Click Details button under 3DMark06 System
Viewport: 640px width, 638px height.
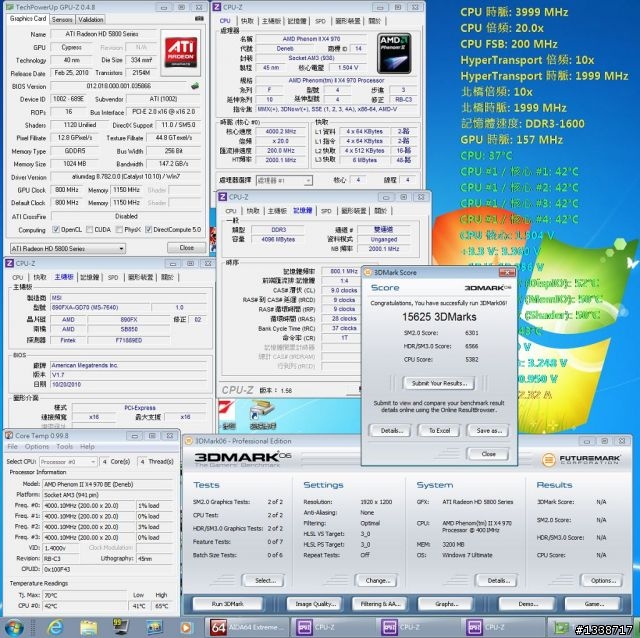498,580
